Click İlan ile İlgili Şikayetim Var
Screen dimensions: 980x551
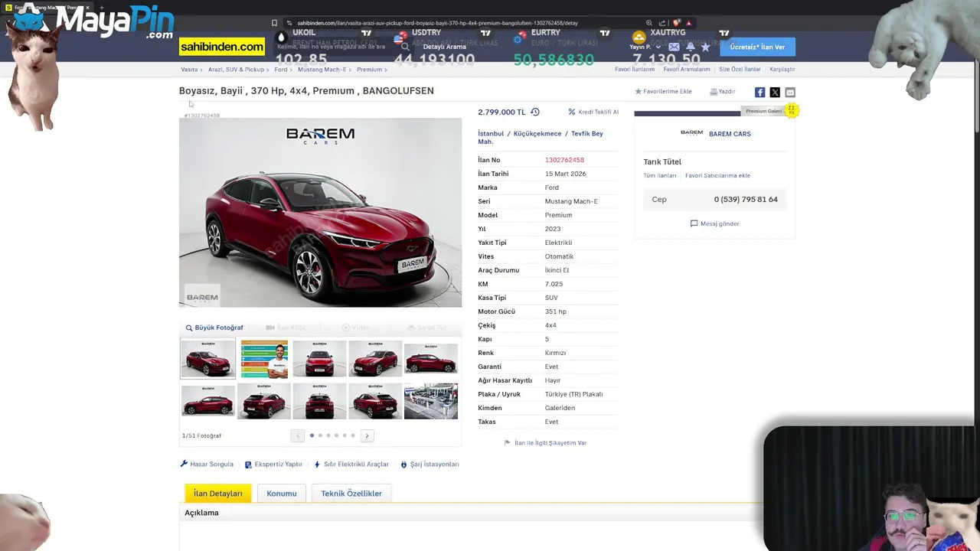550,443
